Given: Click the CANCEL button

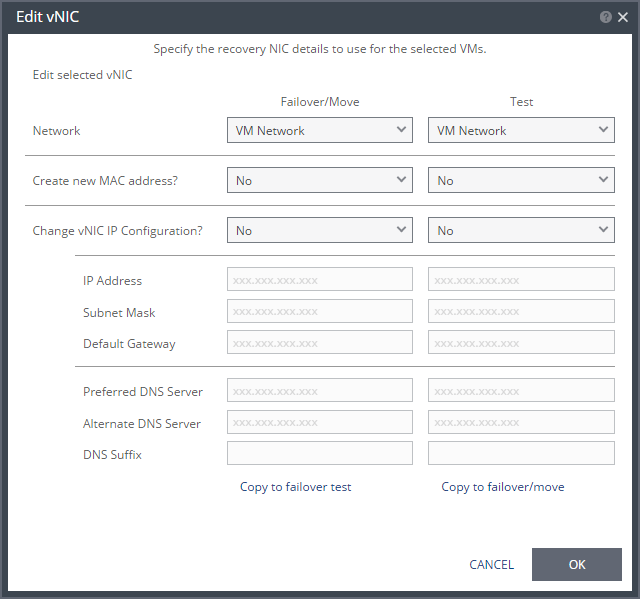Looking at the screenshot, I should click(x=491, y=564).
